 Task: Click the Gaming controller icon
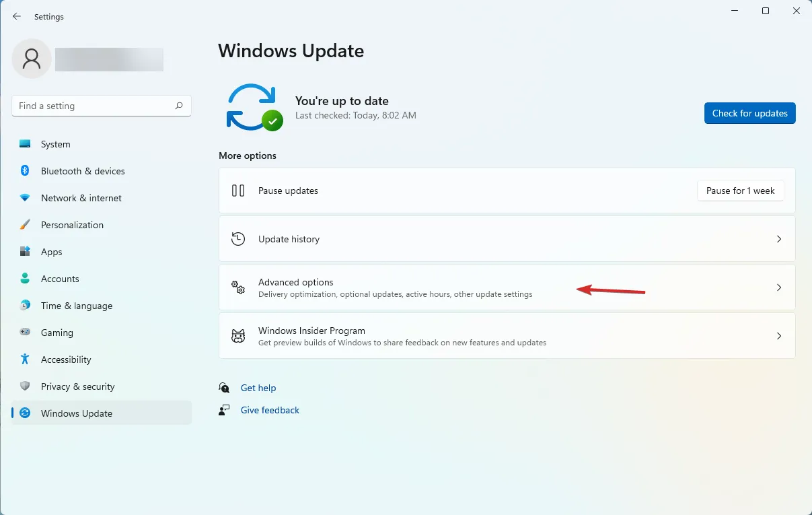pyautogui.click(x=25, y=333)
